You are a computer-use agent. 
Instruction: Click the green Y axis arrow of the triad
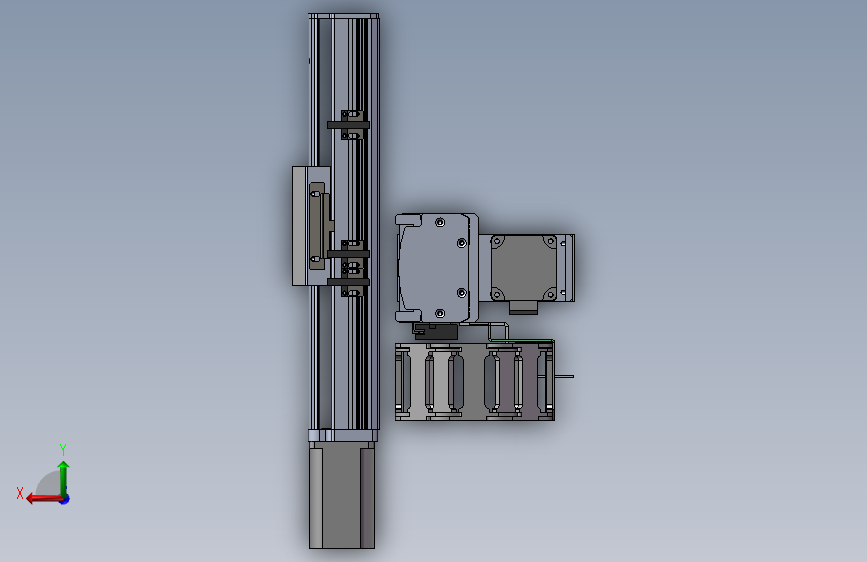[64, 478]
